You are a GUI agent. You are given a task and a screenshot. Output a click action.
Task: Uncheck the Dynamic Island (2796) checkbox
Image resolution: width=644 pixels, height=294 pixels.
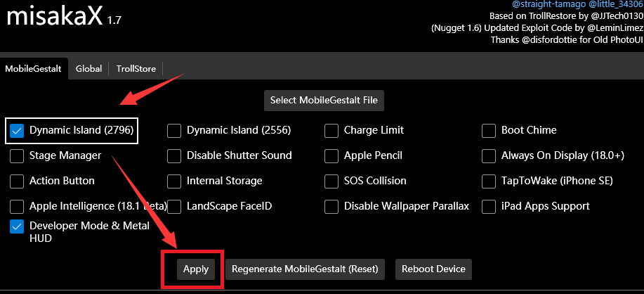[18, 130]
